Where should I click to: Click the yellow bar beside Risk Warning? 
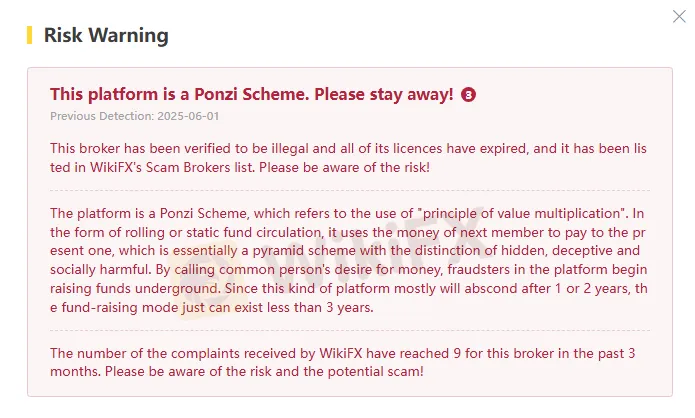pyautogui.click(x=29, y=35)
